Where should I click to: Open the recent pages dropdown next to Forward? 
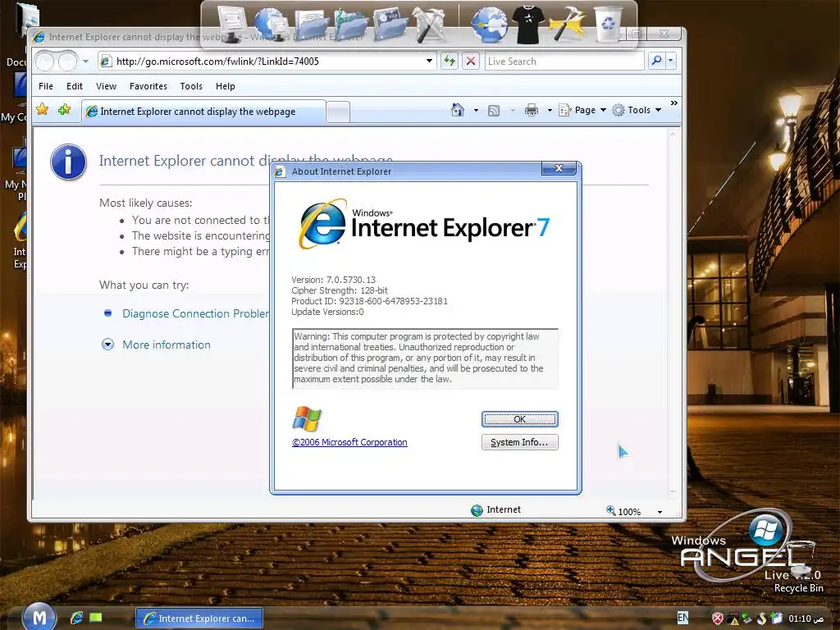click(x=85, y=62)
